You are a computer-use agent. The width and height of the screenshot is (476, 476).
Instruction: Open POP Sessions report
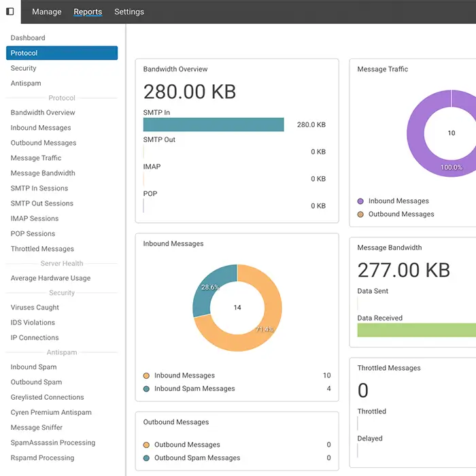[33, 234]
